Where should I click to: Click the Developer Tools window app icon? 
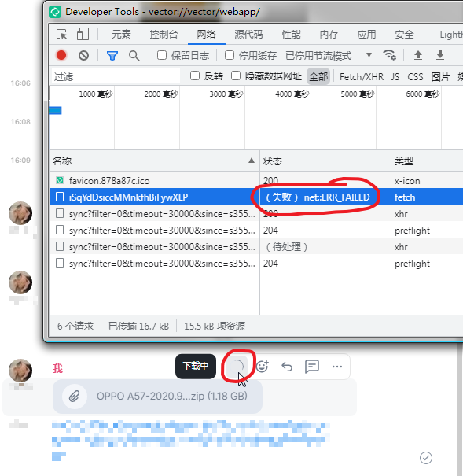coord(55,12)
